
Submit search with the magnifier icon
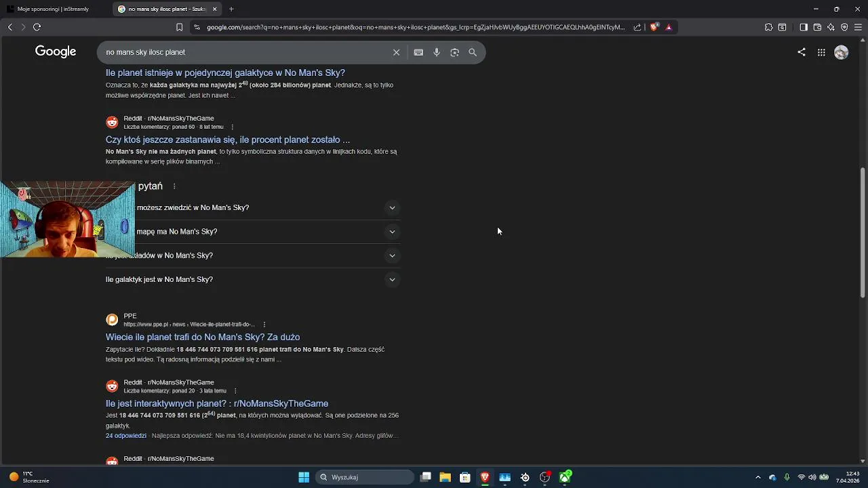(473, 52)
